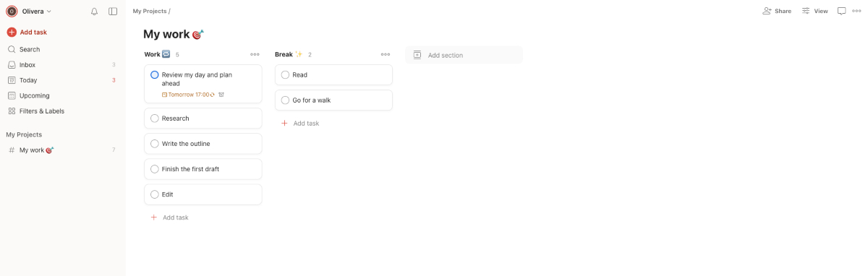Screen dimensions: 868x276
Task: Check off Go for a walk
Action: pyautogui.click(x=285, y=100)
